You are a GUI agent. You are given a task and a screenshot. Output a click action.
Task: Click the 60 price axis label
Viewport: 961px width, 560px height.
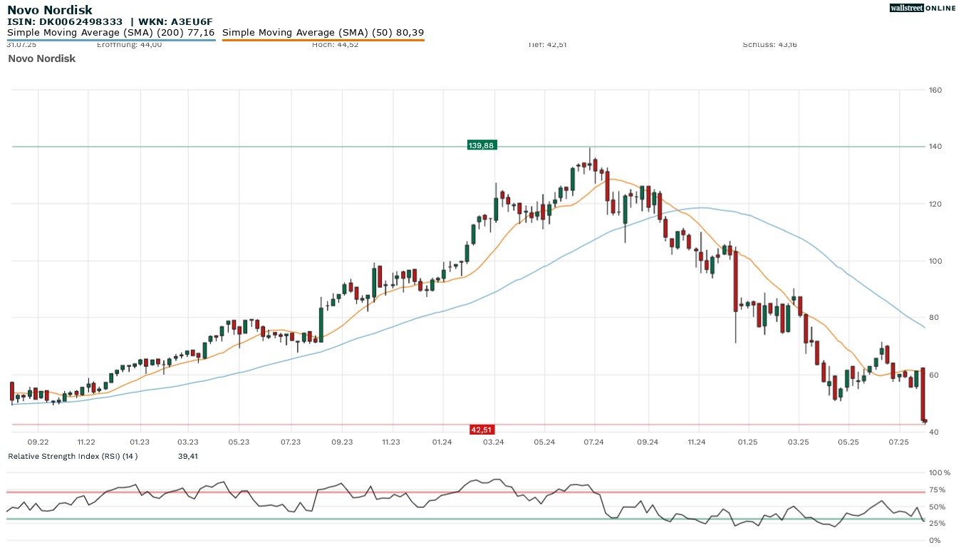point(933,375)
